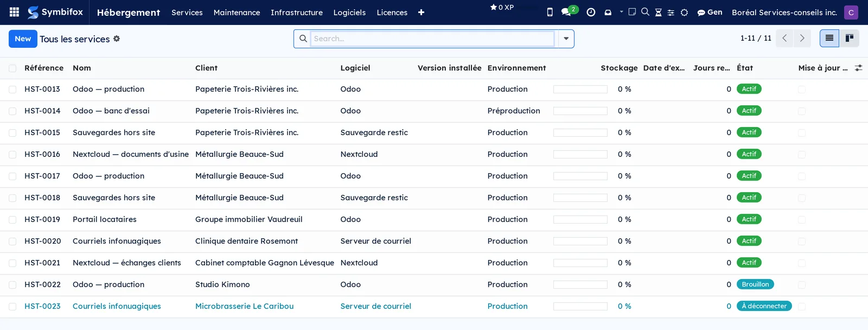Click the hourglass icon
Screen dimensions: 868x330
(658, 12)
